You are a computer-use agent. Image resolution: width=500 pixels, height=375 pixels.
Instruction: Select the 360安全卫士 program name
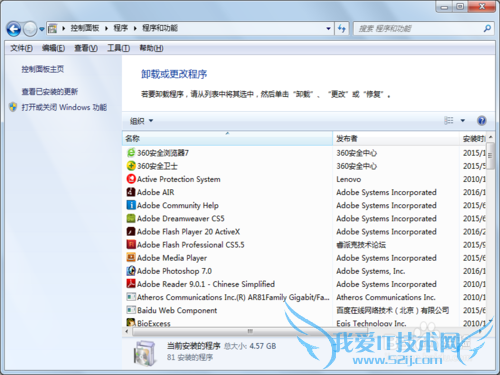(157, 166)
